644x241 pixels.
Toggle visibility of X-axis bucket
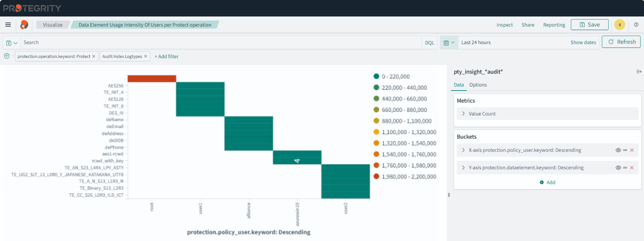(618, 150)
